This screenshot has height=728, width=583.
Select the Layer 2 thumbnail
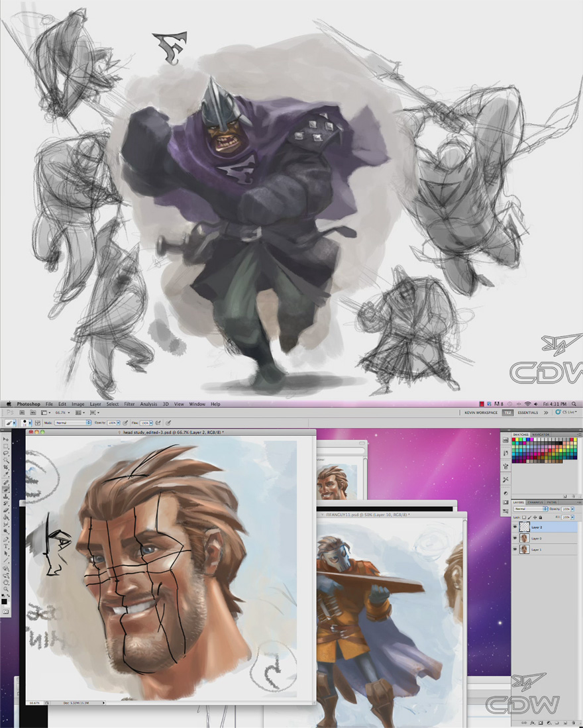coord(525,527)
